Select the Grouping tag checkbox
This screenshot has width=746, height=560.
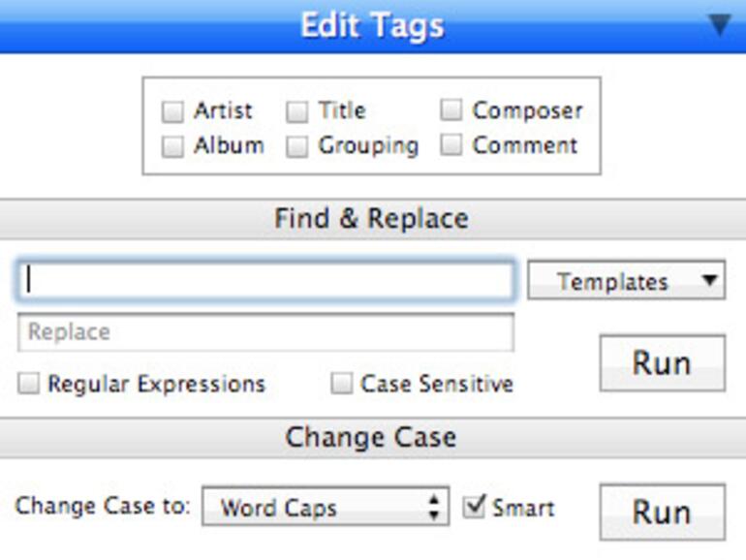pyautogui.click(x=297, y=147)
